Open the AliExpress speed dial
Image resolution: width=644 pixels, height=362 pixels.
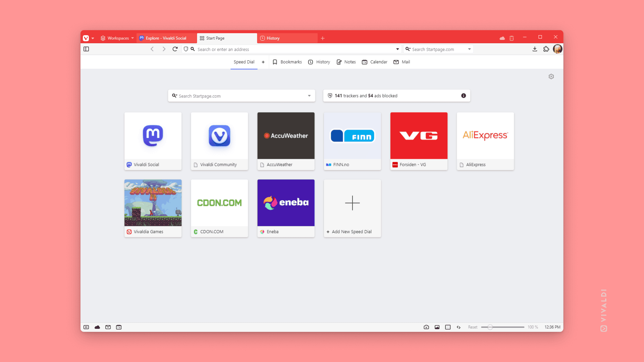[485, 141]
